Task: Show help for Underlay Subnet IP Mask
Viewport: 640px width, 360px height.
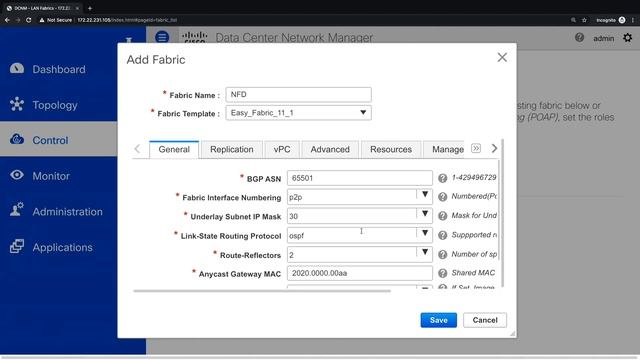Action: click(442, 216)
